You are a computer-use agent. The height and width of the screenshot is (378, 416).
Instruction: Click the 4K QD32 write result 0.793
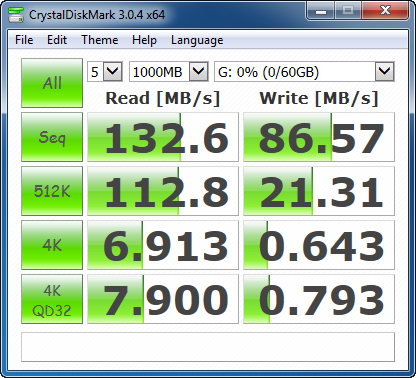[x=319, y=299]
